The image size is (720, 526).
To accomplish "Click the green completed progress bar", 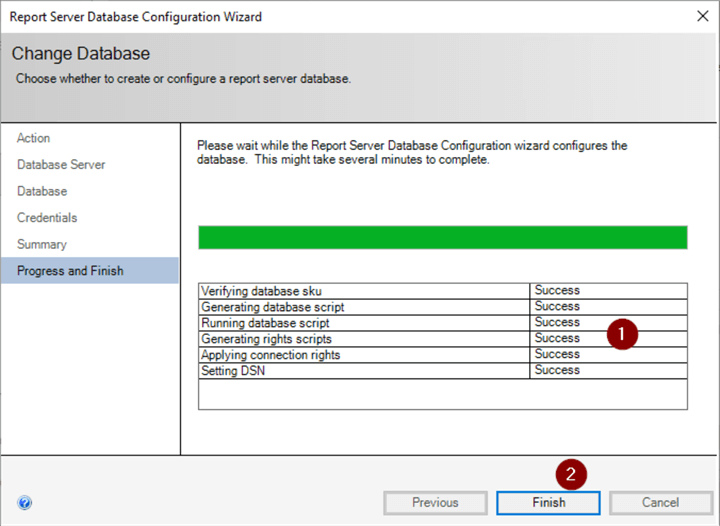I will (442, 237).
